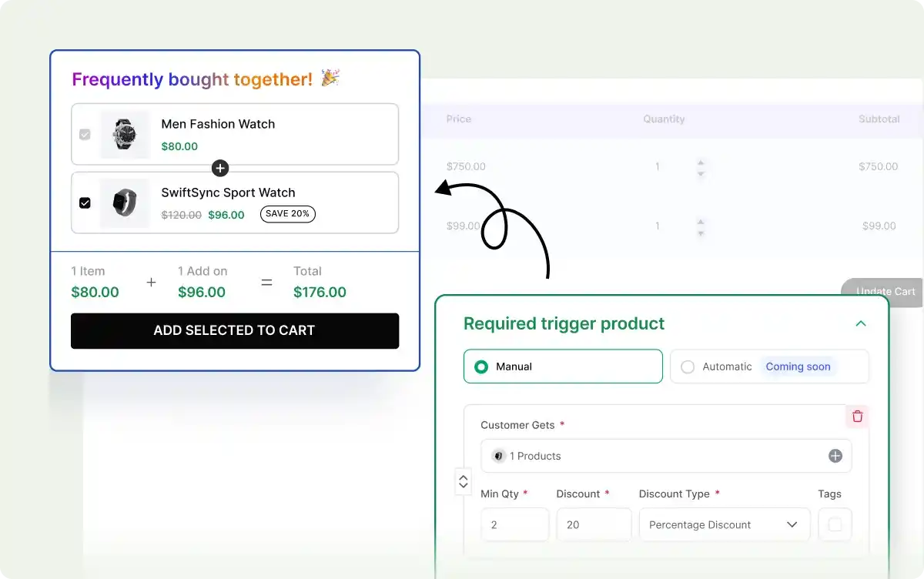Select the Automatic trigger option
This screenshot has width=924, height=579.
pos(688,366)
